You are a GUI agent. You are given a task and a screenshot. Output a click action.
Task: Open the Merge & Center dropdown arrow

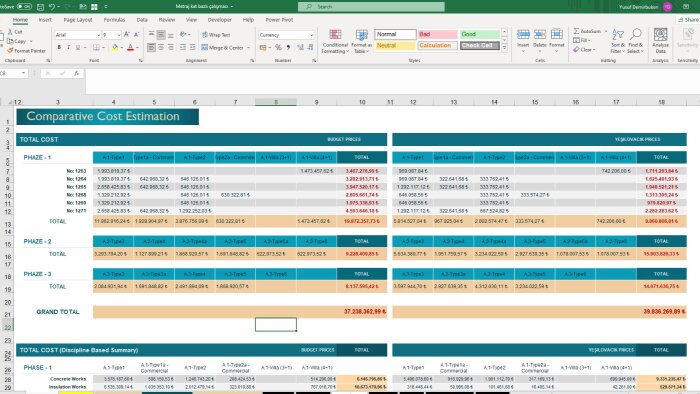click(249, 47)
